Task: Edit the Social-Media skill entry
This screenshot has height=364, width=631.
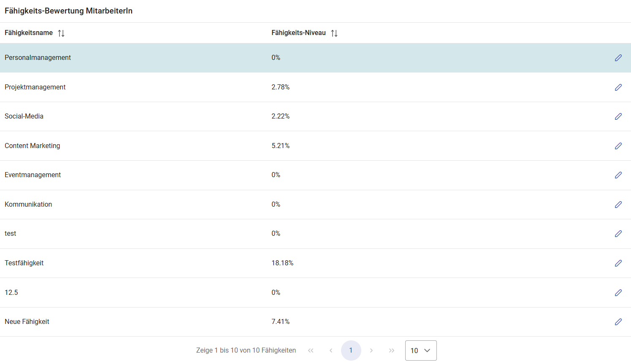Action: pyautogui.click(x=618, y=116)
